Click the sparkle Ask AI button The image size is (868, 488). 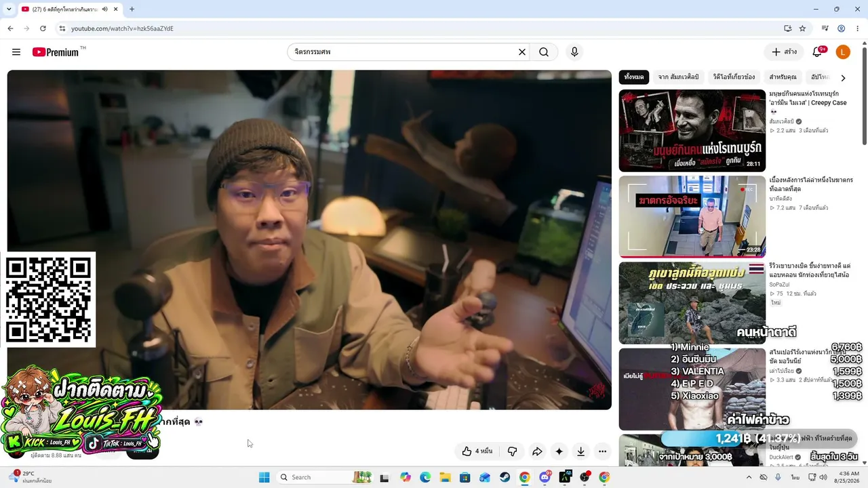click(x=559, y=451)
